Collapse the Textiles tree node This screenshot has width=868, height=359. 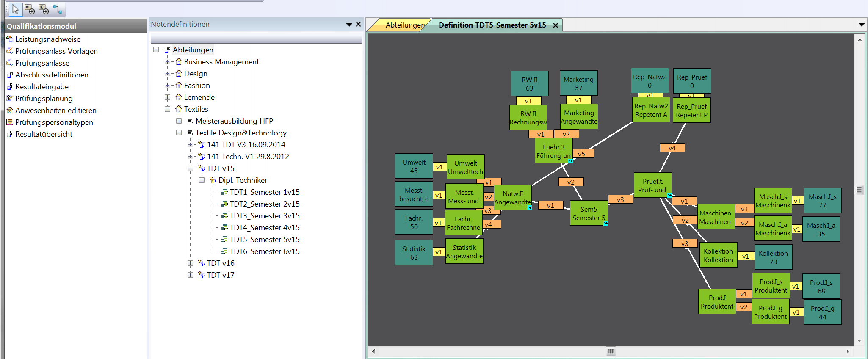[x=168, y=109]
